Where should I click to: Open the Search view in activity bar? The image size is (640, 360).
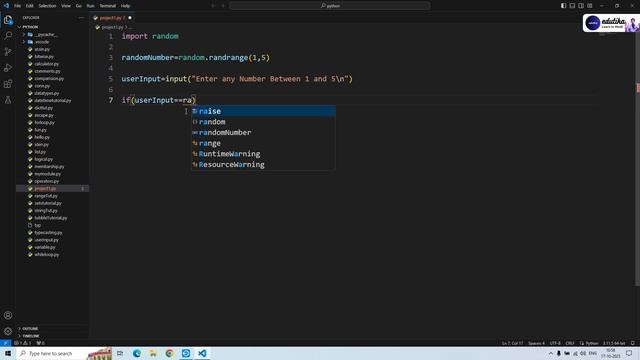pos(8,36)
